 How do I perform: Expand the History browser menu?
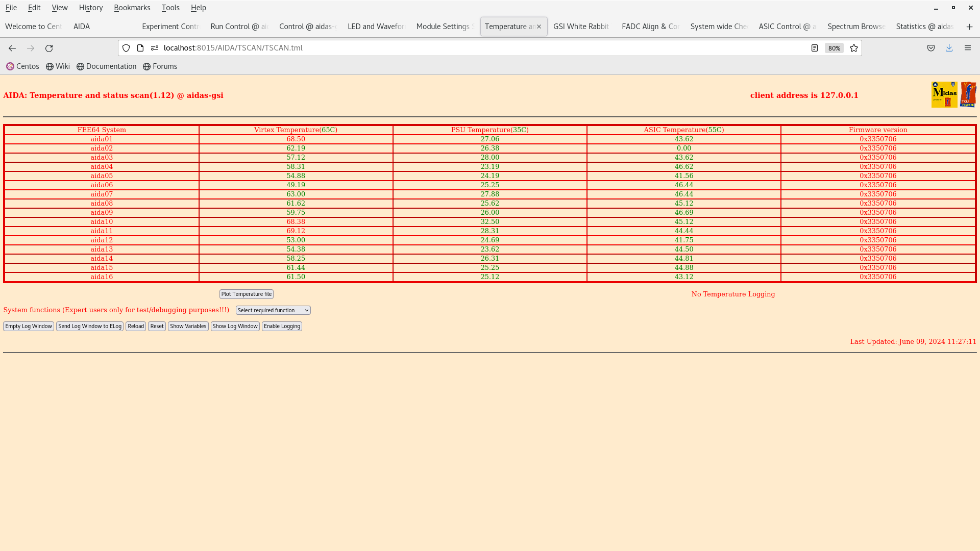coord(90,8)
